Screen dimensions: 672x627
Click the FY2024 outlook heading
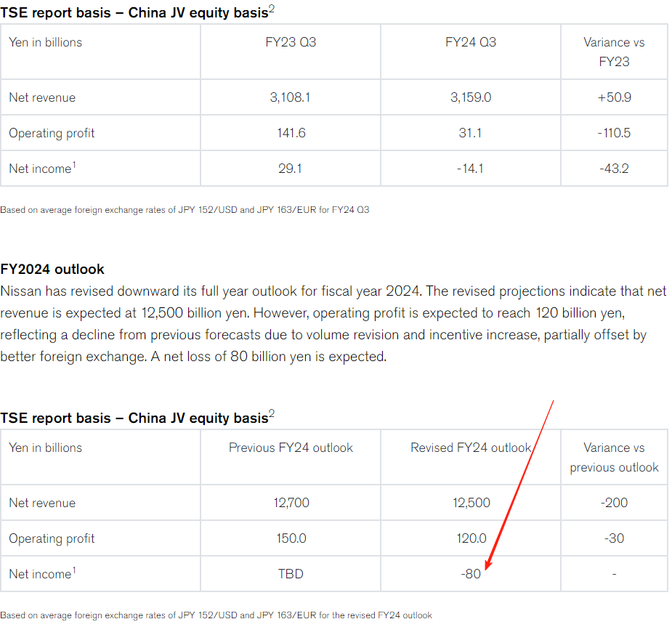tap(52, 270)
